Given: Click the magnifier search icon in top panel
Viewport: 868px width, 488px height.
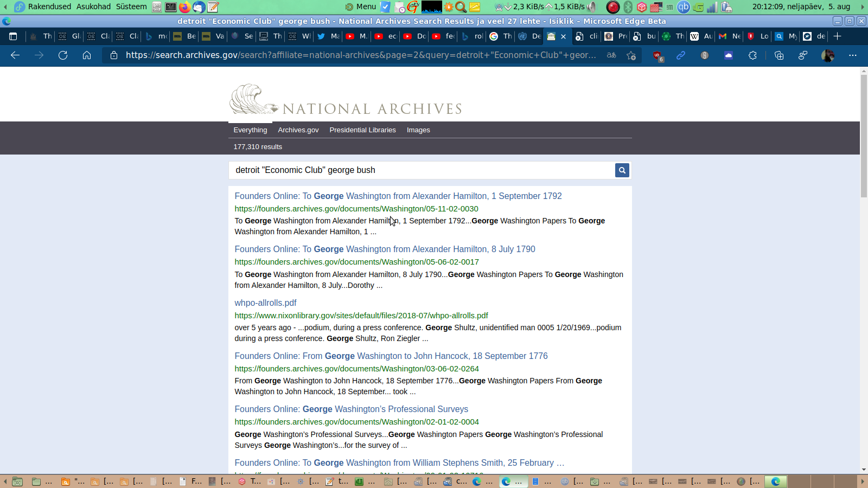Looking at the screenshot, I should 461,7.
